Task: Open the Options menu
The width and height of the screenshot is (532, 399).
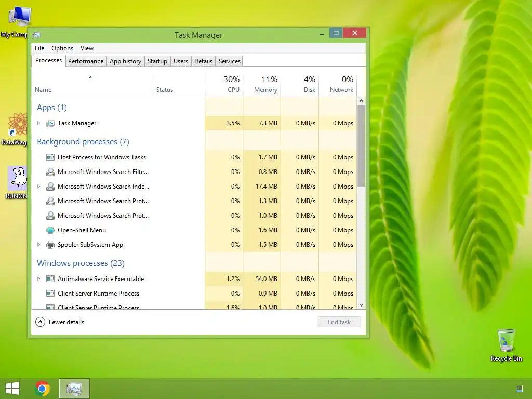Action: click(x=62, y=48)
